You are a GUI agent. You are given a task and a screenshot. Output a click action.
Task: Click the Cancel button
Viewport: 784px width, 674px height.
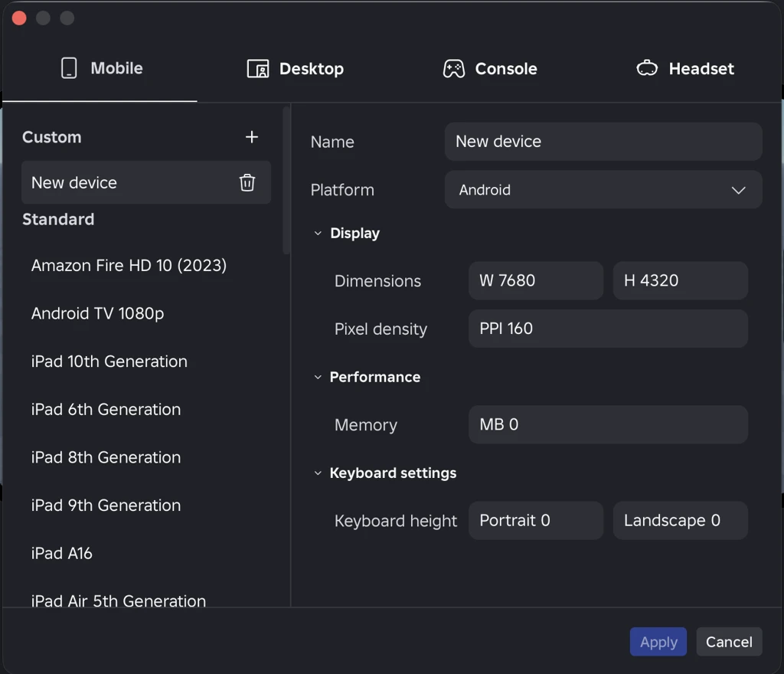729,642
